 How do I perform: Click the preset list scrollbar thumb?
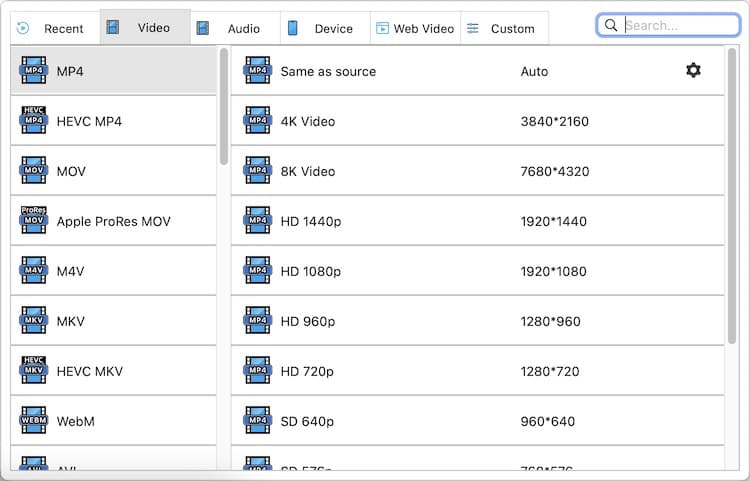click(732, 196)
